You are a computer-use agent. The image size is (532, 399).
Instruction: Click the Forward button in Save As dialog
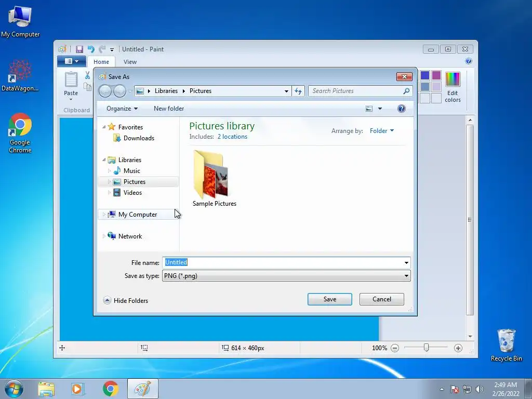(119, 91)
